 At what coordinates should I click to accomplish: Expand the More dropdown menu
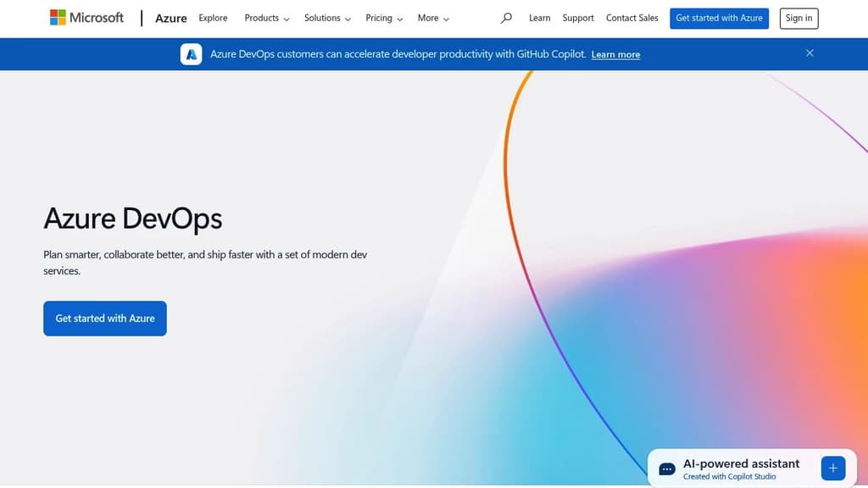coord(433,19)
